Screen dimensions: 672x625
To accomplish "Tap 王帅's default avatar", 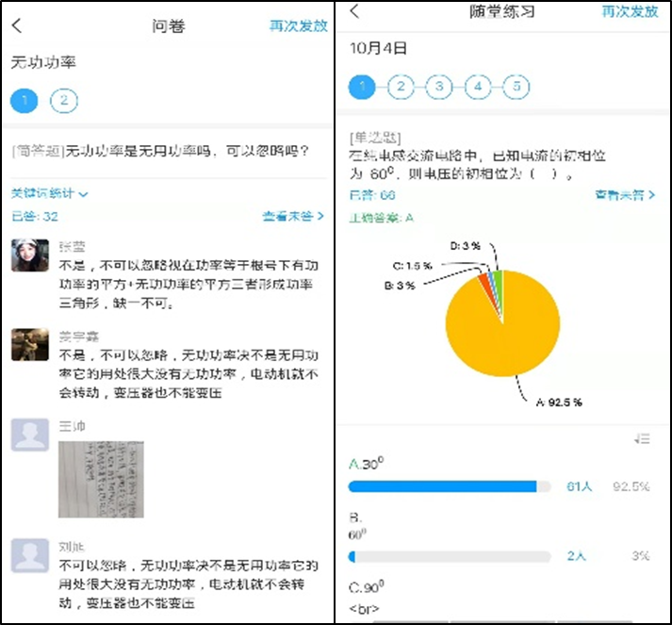I will pyautogui.click(x=30, y=435).
